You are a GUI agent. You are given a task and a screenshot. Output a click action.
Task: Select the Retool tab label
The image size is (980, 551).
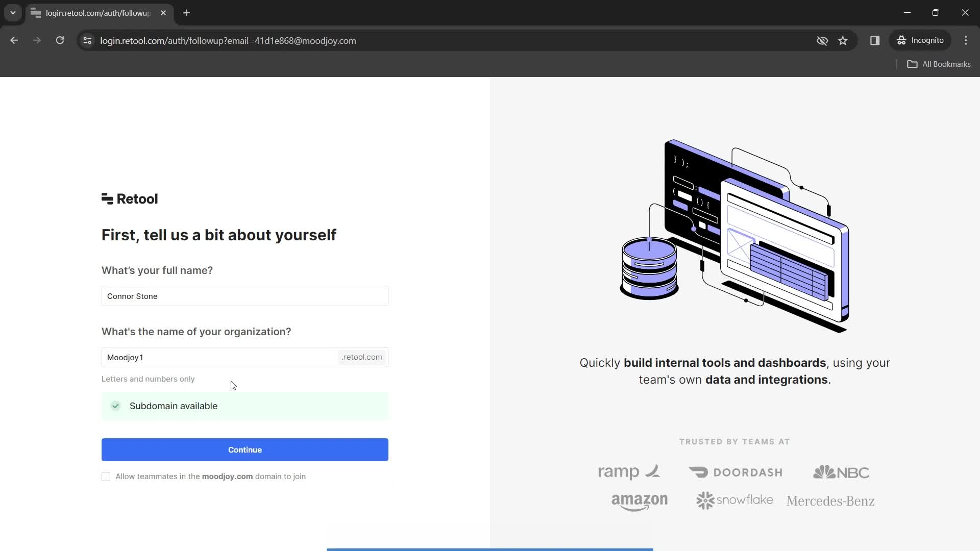click(x=97, y=13)
